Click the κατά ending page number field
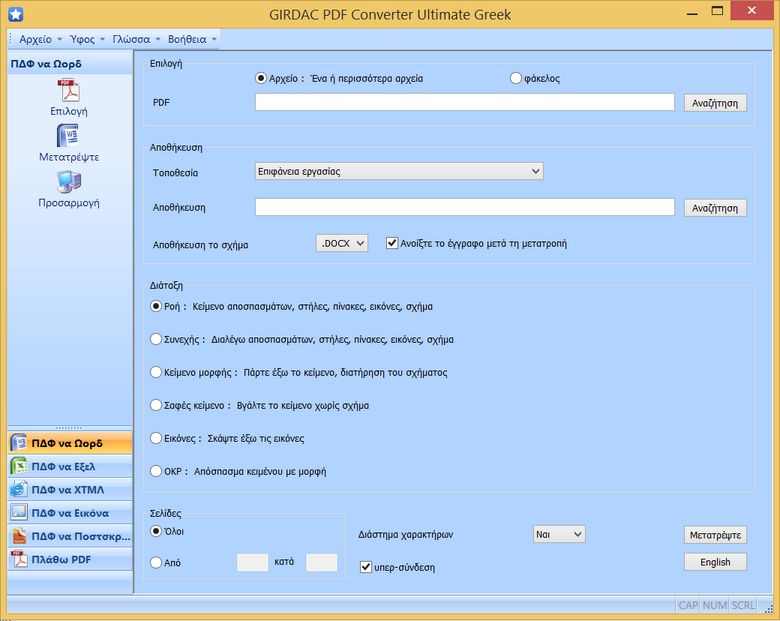Image resolution: width=780 pixels, height=621 pixels. click(x=321, y=562)
